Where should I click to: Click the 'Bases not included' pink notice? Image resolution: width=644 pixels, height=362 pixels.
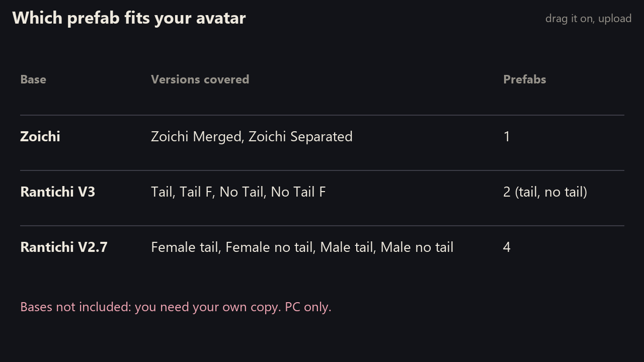176,307
